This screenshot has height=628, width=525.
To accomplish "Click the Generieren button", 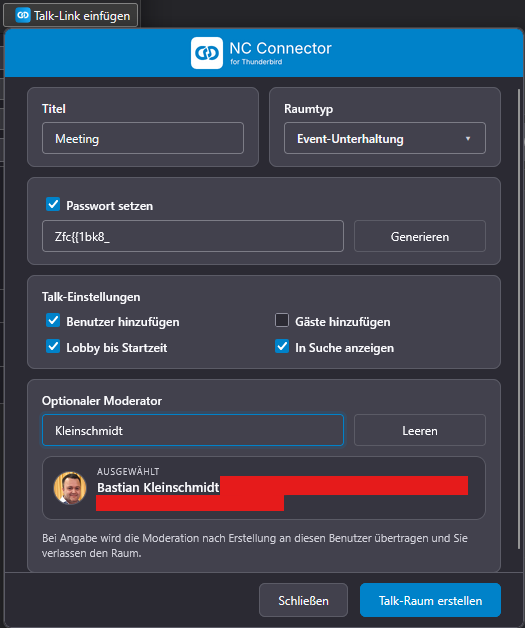I will [x=420, y=236].
